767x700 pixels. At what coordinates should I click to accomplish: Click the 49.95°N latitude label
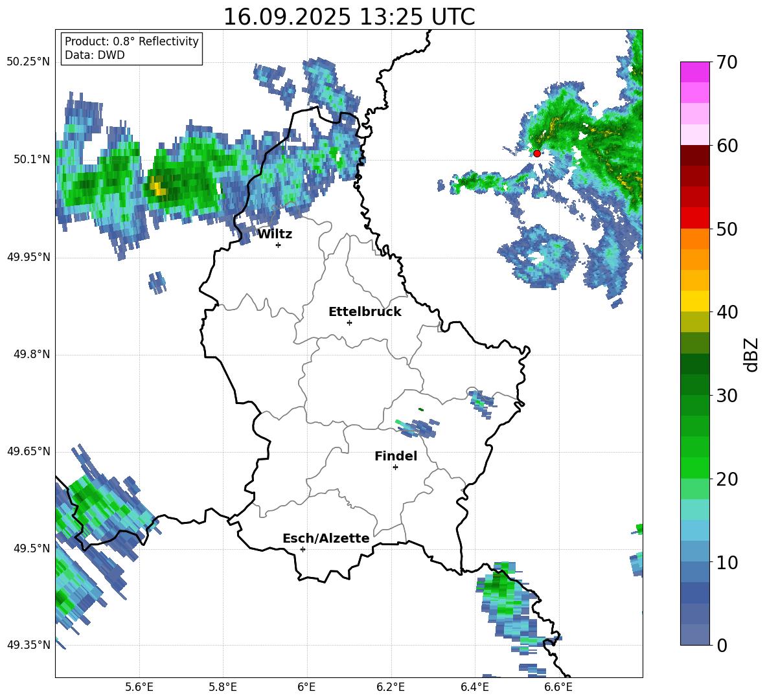29,257
